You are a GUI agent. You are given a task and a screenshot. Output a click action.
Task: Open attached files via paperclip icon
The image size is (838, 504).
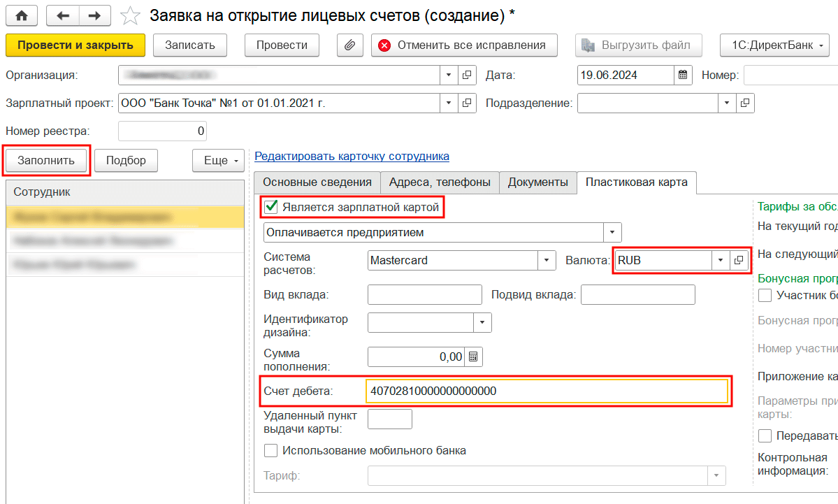point(349,45)
